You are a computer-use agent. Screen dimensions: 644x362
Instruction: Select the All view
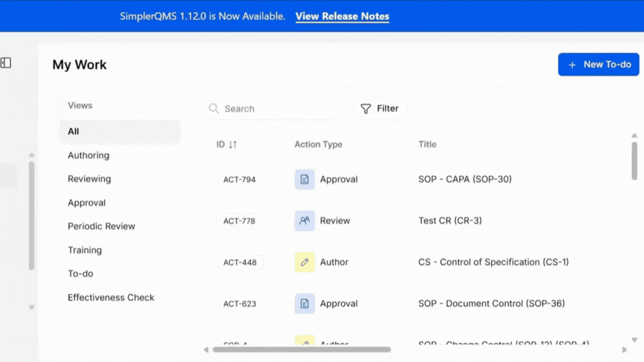tap(120, 132)
